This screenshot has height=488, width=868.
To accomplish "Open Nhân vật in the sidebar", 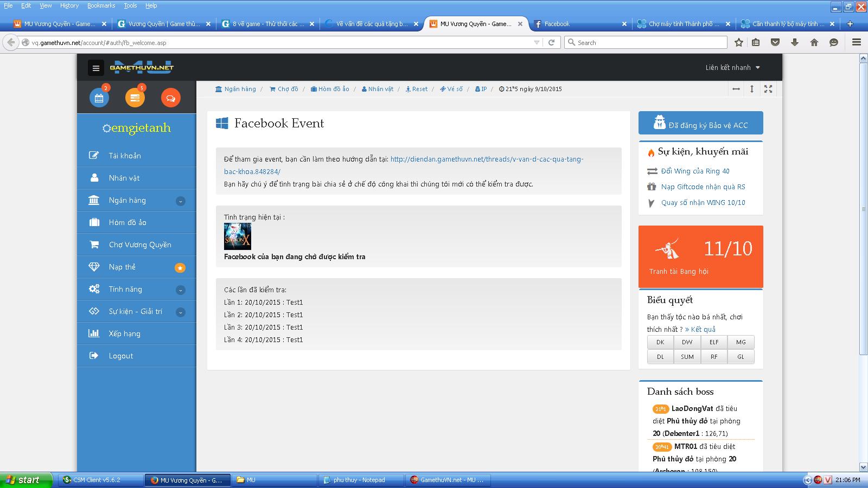I will click(x=137, y=178).
